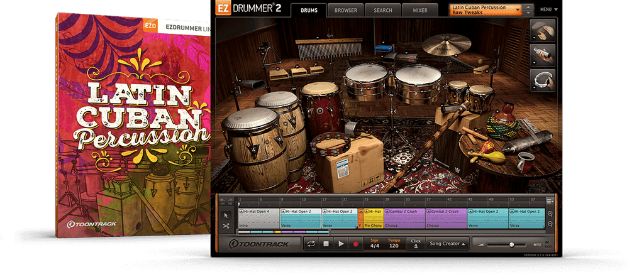Open the MENU dropdown
Image resolution: width=644 pixels, height=277 pixels.
[548, 9]
